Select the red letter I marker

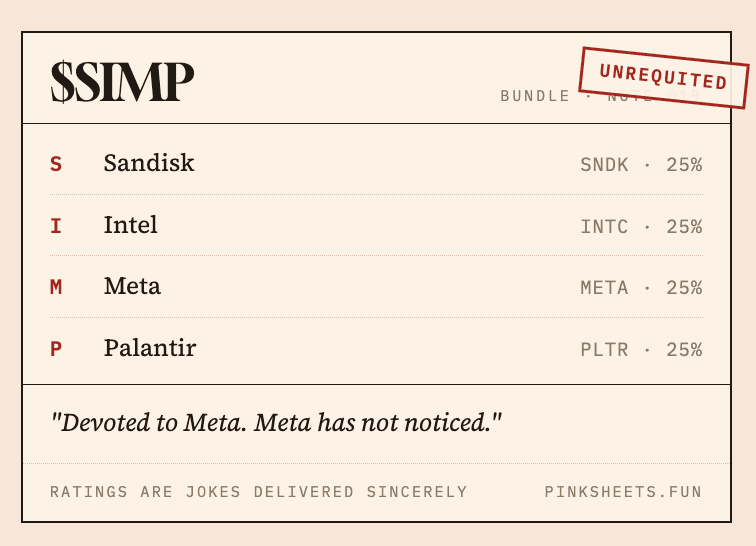coord(56,226)
